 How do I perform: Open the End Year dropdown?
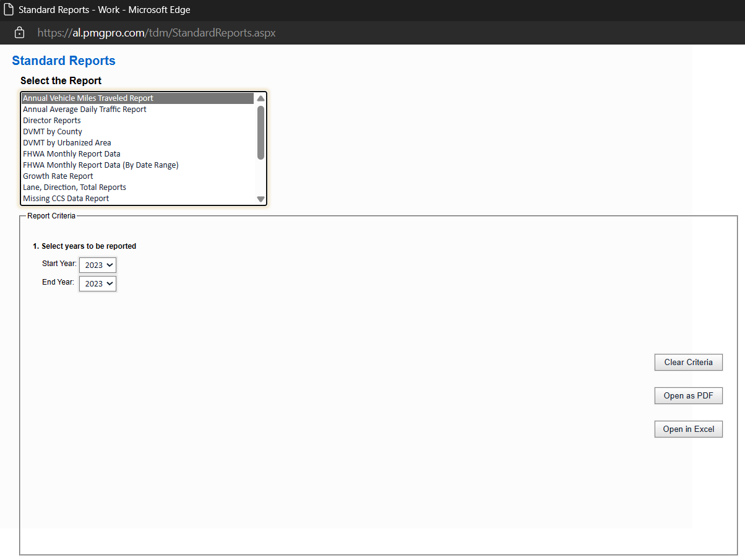98,283
